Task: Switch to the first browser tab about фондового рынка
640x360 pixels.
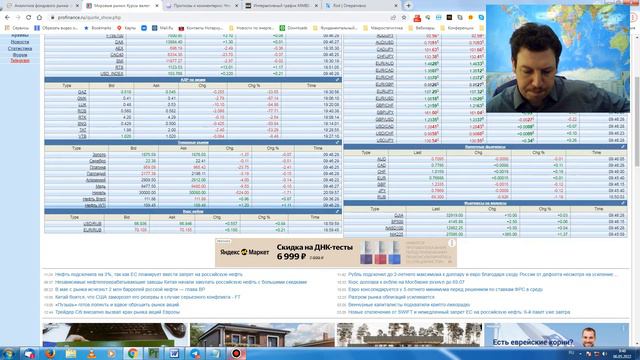Action: [41, 6]
